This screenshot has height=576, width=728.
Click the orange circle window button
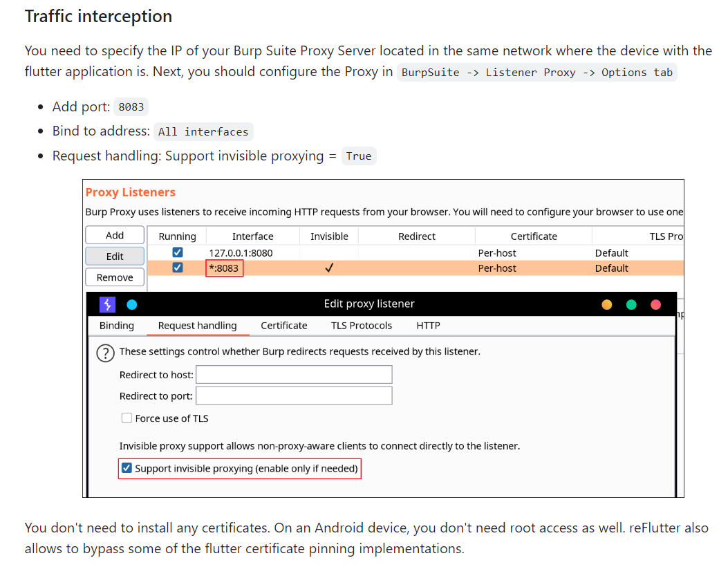point(607,304)
